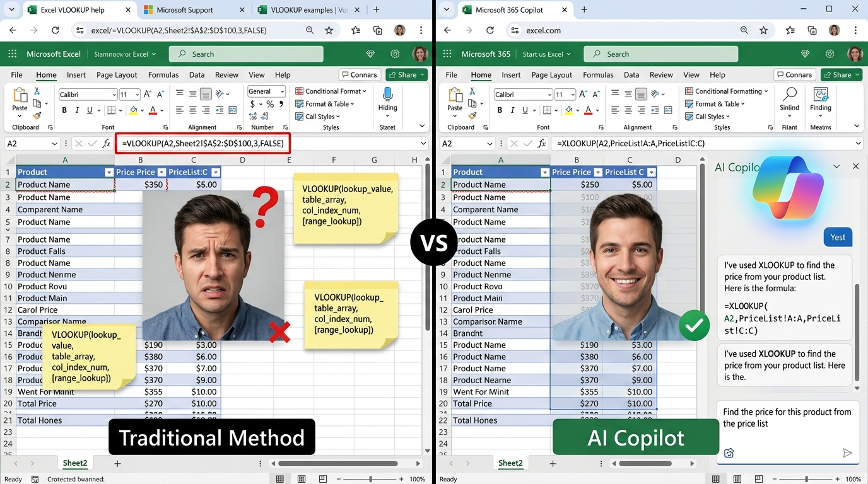Click Insert Function fx icon in right formula bar
The height and width of the screenshot is (484, 868).
point(542,144)
